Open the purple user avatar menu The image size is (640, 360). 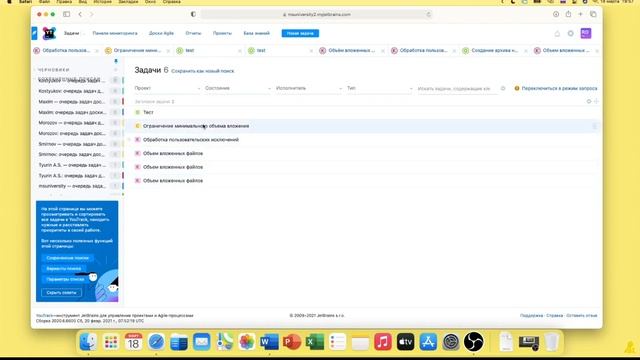[x=586, y=33]
